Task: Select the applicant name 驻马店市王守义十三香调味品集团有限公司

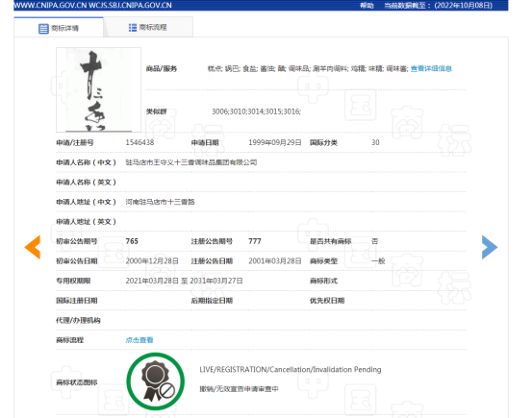Action: click(191, 162)
